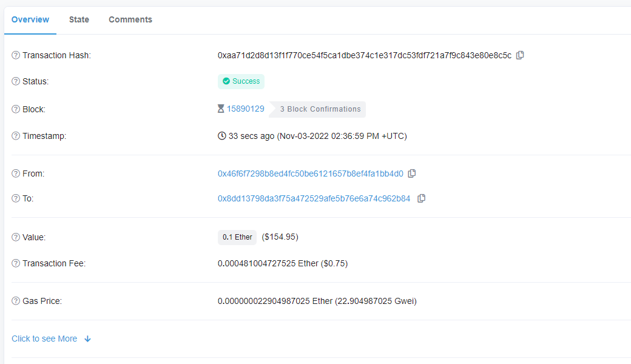Click the Transaction Fee label

(55, 263)
